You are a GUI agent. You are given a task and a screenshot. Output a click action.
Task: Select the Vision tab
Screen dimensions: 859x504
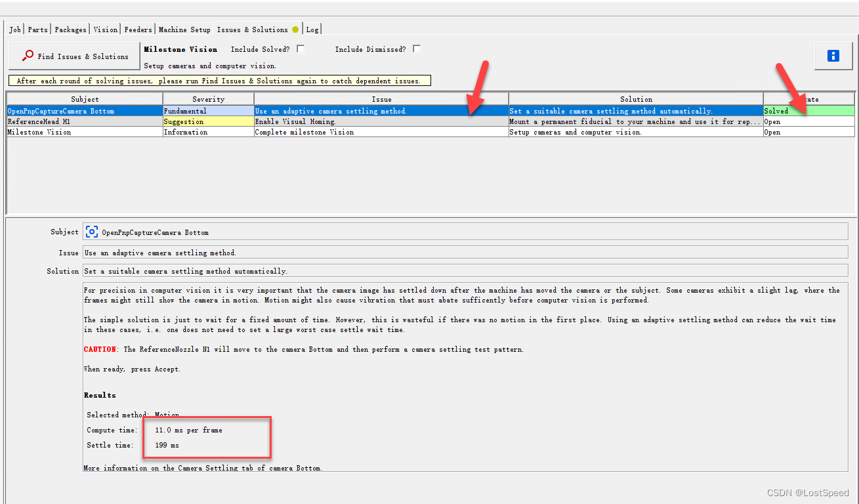[x=105, y=30]
